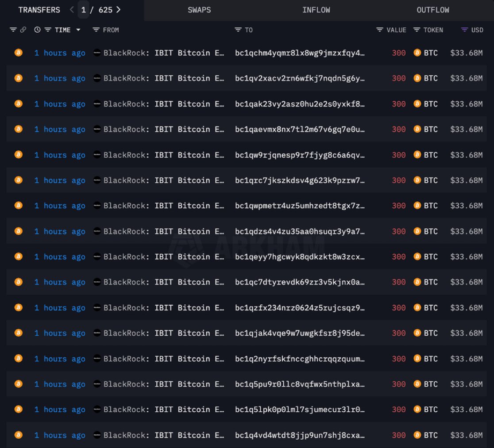Open the VALUE column filter

(380, 30)
